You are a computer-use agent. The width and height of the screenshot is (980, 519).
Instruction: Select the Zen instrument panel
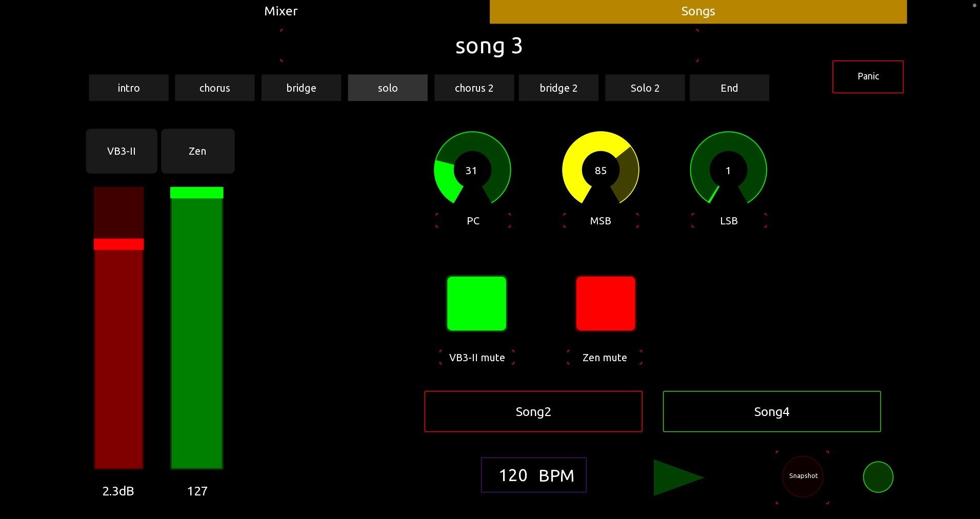point(197,151)
